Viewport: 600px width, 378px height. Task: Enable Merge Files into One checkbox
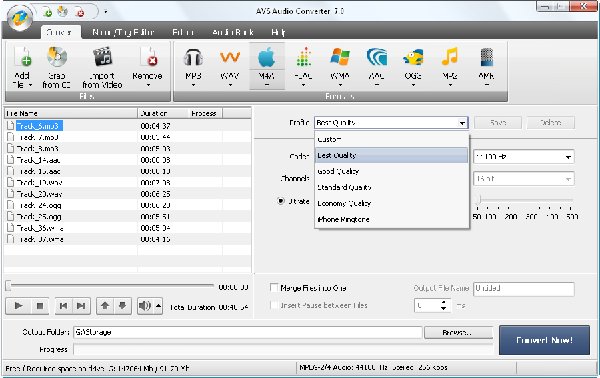274,288
